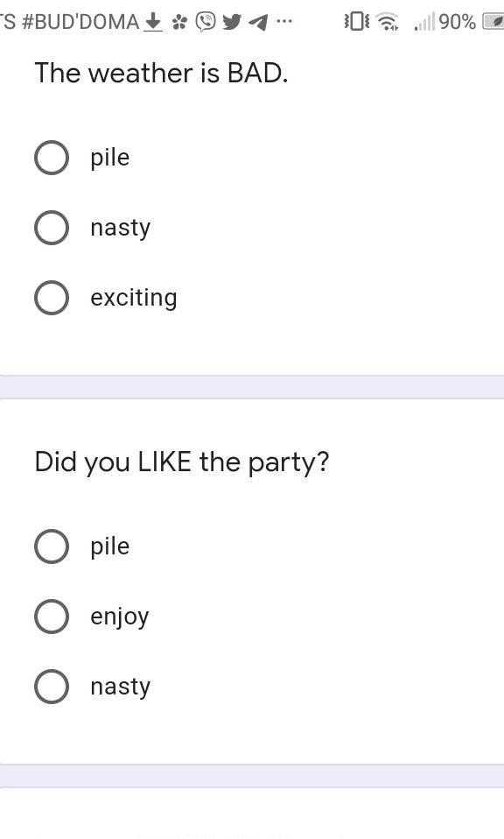Tap the flower-shaped notification icon
Viewport: 504px width, 839px height.
(179, 22)
